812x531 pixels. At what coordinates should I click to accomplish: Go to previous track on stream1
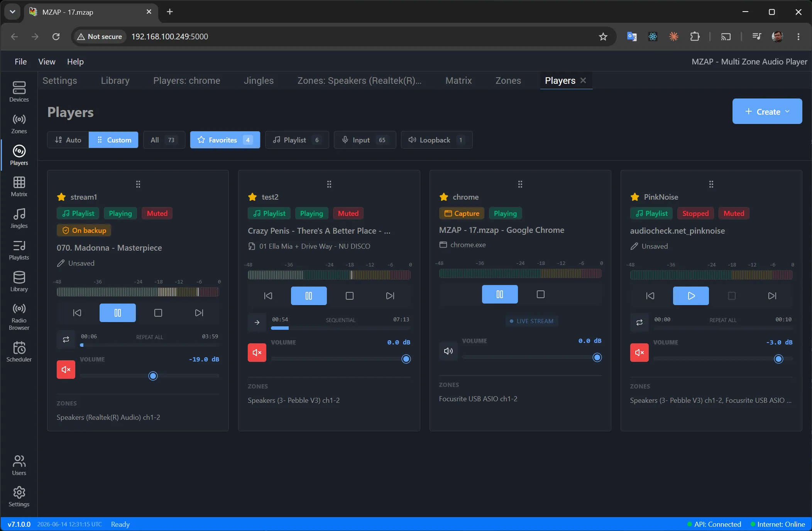[x=77, y=313]
